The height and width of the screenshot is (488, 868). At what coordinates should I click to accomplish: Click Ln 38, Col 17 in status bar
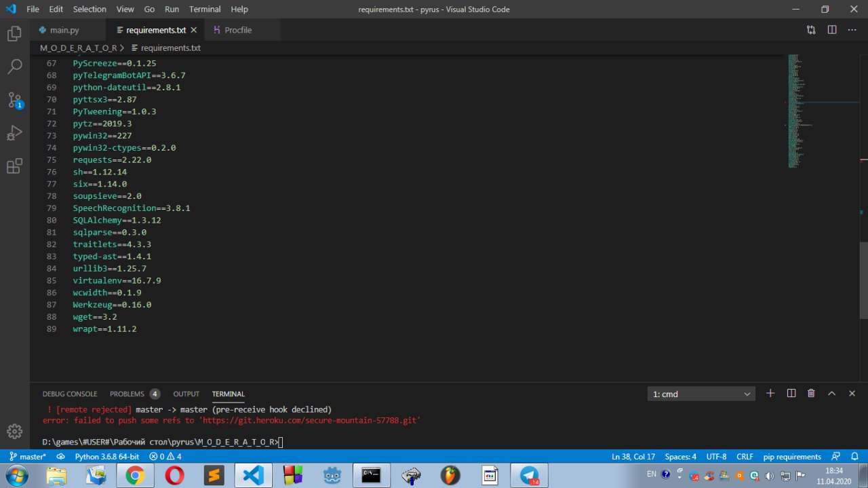pyautogui.click(x=633, y=457)
